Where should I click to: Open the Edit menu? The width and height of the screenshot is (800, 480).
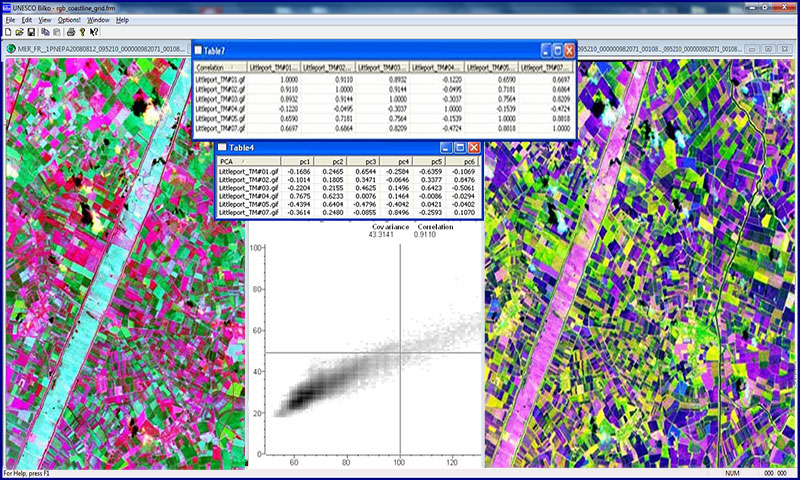(x=27, y=20)
